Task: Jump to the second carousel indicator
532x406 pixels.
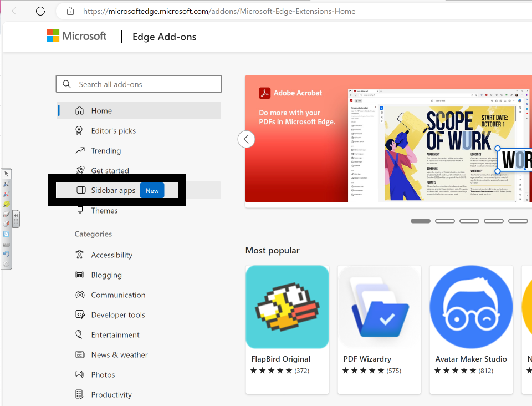Action: 445,221
